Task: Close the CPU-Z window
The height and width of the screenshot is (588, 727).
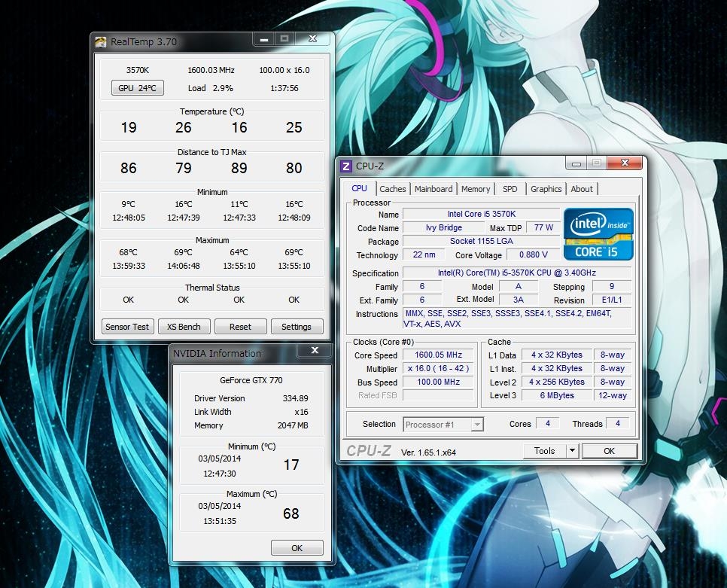Action: (625, 163)
